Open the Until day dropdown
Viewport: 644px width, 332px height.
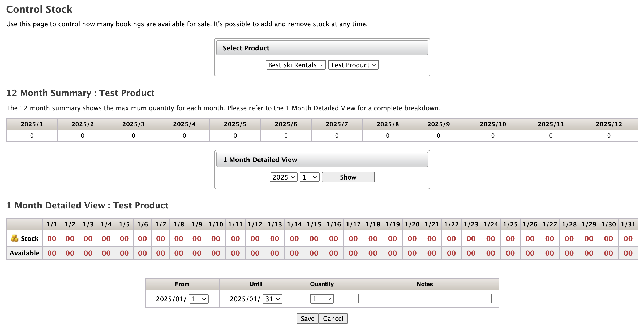coord(272,299)
